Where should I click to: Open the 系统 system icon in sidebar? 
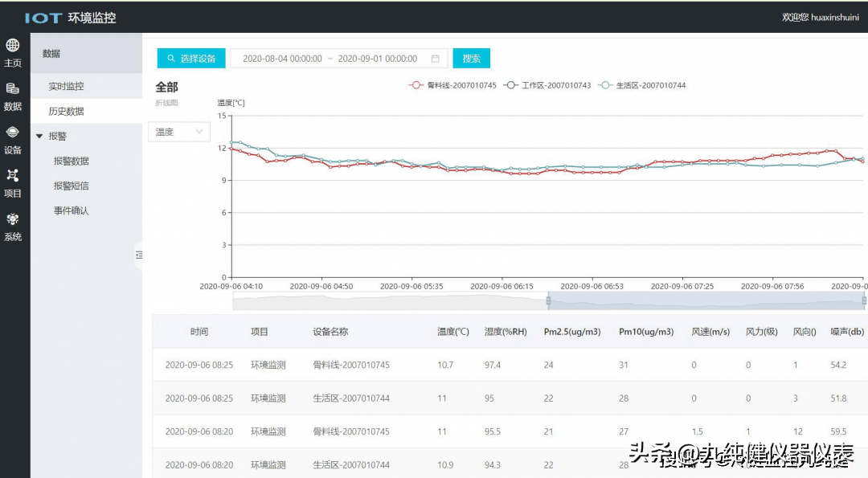coord(13,219)
